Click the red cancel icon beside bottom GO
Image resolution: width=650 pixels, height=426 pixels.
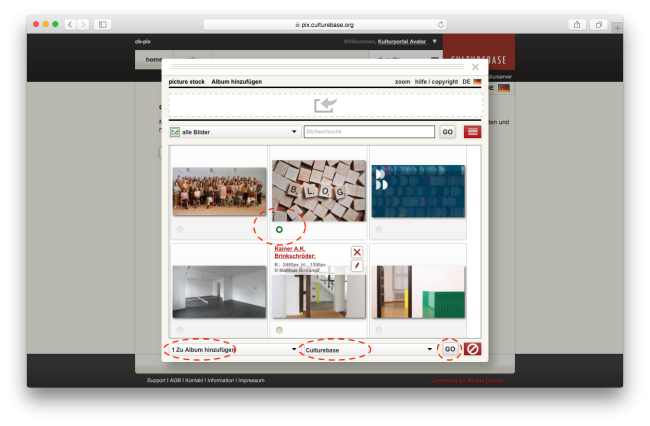tap(473, 350)
